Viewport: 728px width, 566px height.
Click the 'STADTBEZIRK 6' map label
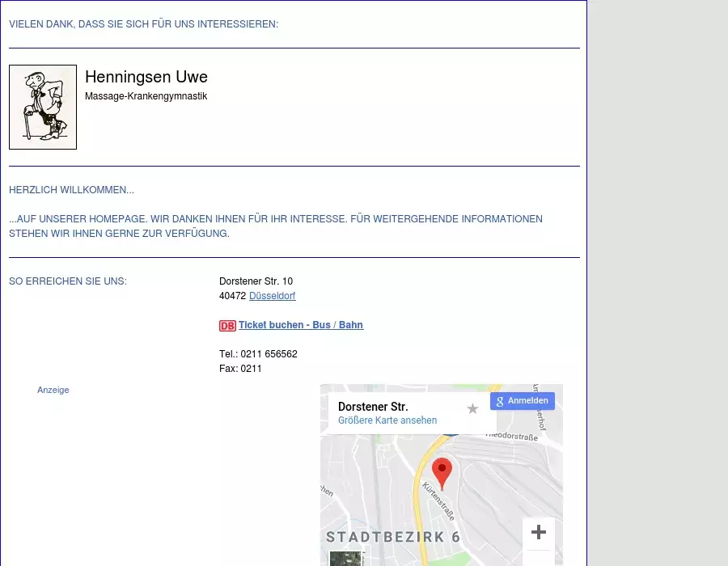click(393, 537)
